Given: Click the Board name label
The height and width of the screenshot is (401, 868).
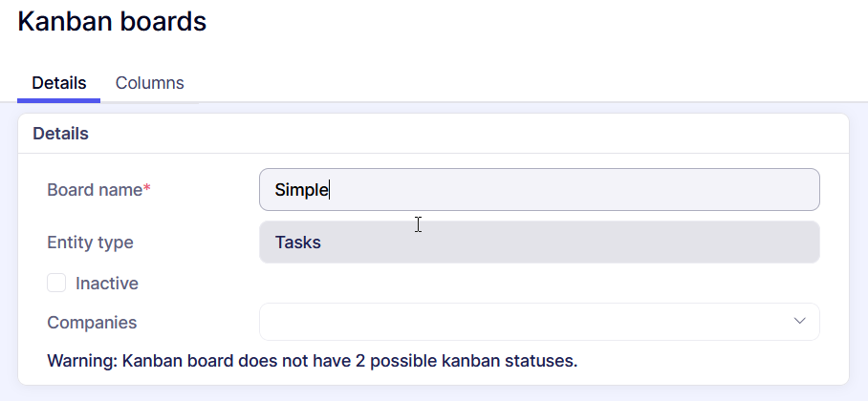Looking at the screenshot, I should [x=94, y=190].
